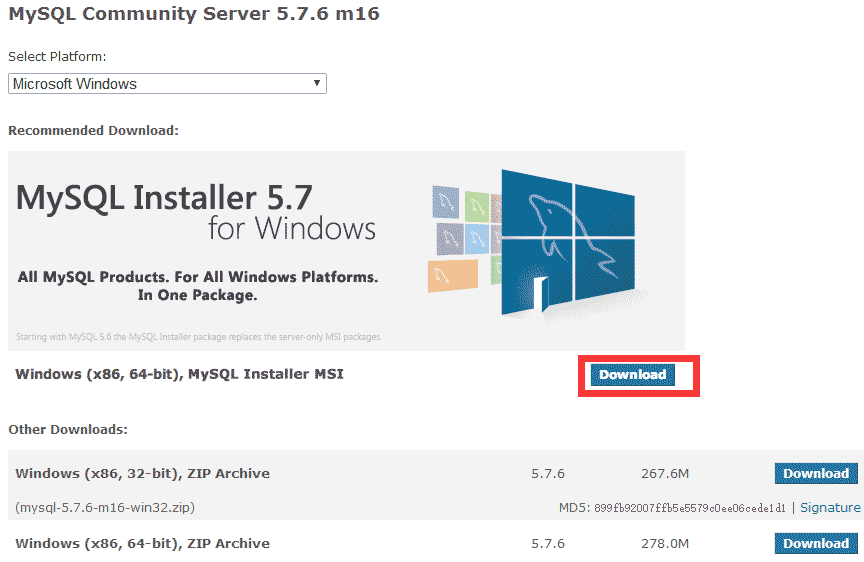The width and height of the screenshot is (864, 562).
Task: Click the fully visible green dolphin tile
Action: [477, 206]
